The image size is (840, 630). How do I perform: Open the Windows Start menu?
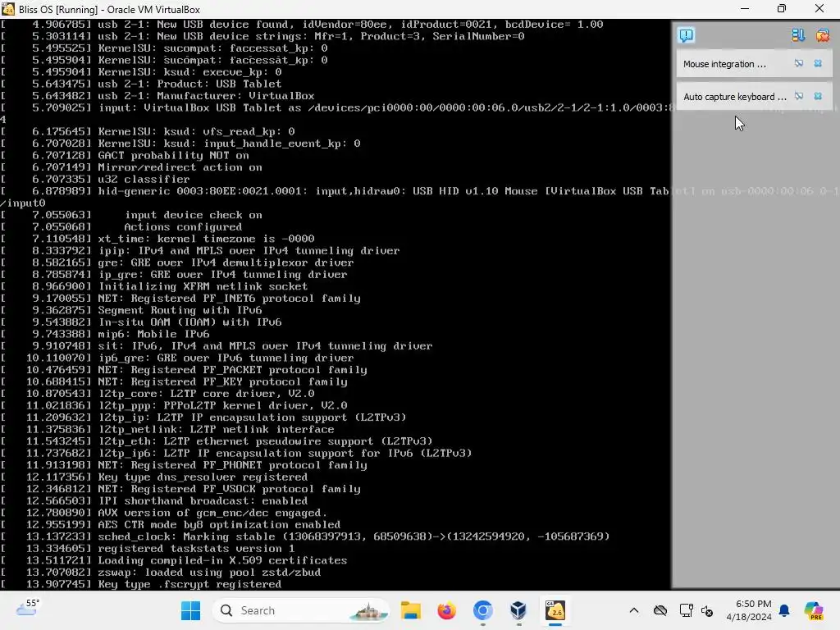190,610
